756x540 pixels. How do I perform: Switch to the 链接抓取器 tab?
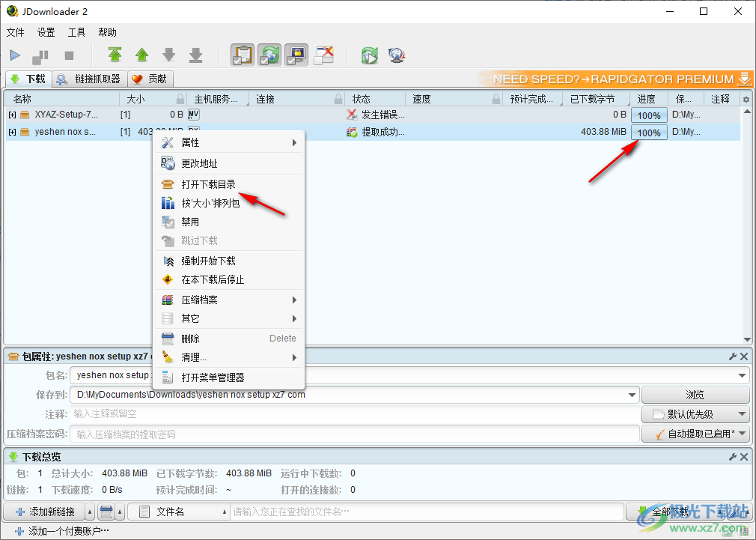[89, 79]
